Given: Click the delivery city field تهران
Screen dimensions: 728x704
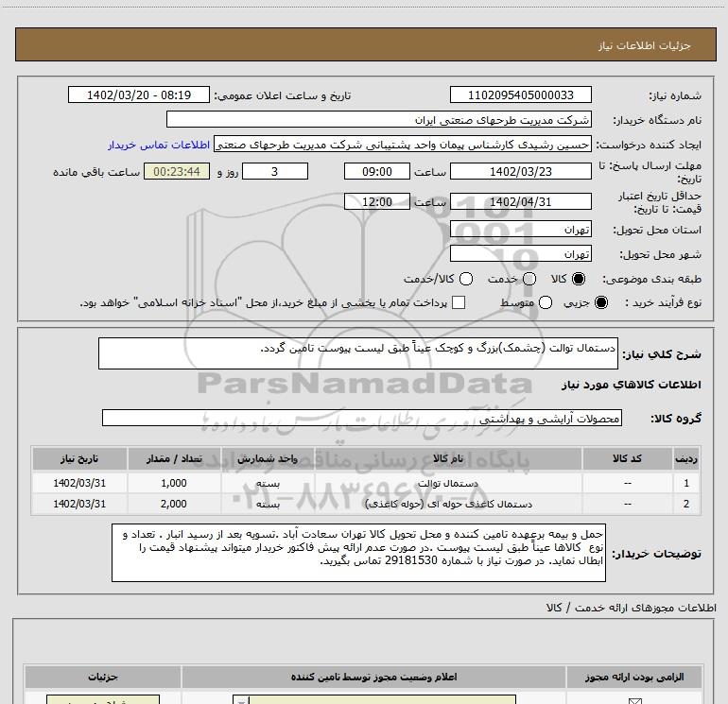Looking at the screenshot, I should click(520, 254).
